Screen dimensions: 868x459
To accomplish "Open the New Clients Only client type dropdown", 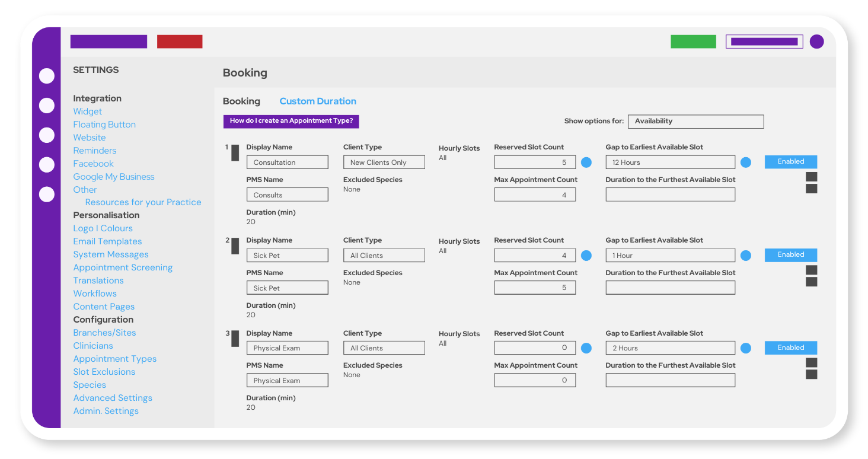I will point(384,162).
